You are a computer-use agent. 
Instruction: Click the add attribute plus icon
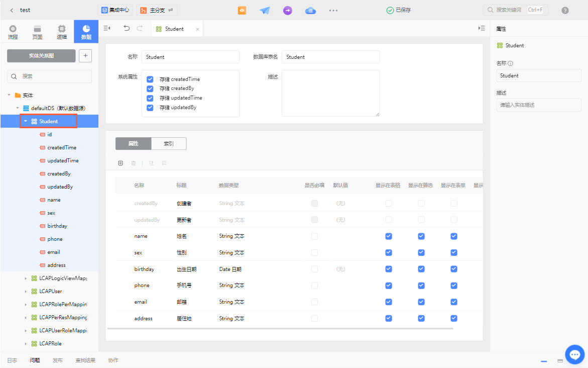121,163
